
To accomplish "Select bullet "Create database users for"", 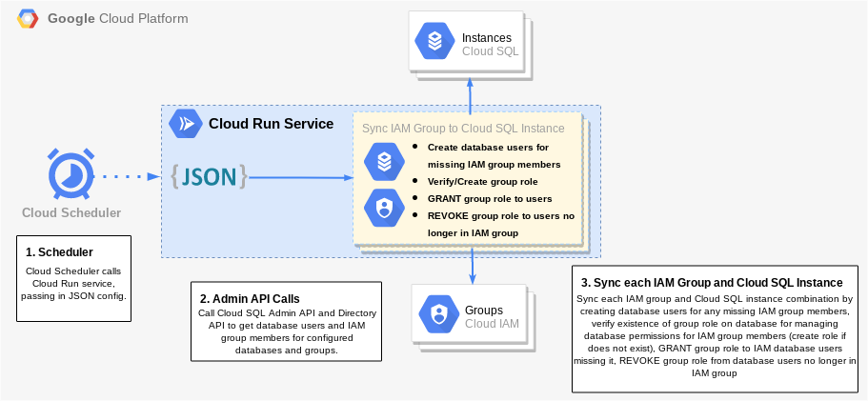I will pos(488,148).
